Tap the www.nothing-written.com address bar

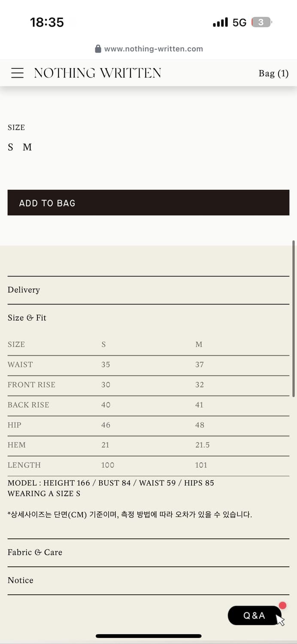pyautogui.click(x=149, y=49)
